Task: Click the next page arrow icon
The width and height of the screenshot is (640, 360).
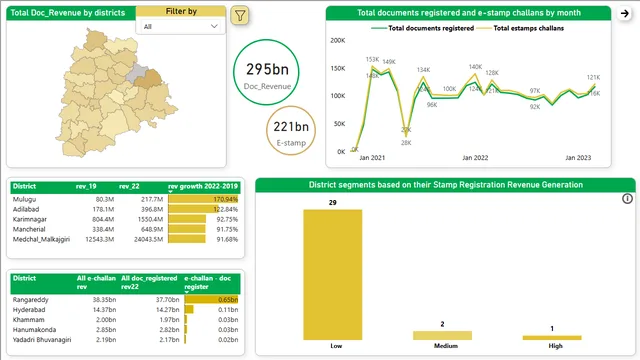Action: point(624,13)
